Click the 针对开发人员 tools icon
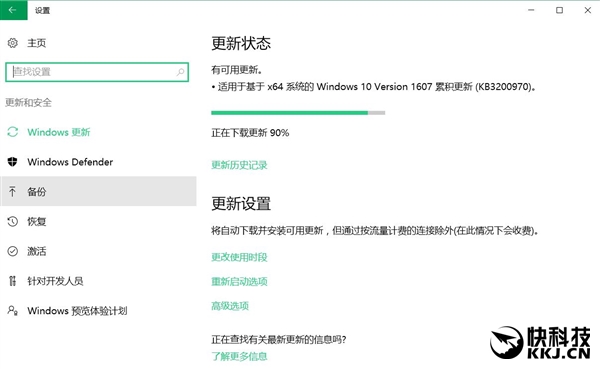Viewport: 600px width, 369px height. pyautogui.click(x=13, y=281)
